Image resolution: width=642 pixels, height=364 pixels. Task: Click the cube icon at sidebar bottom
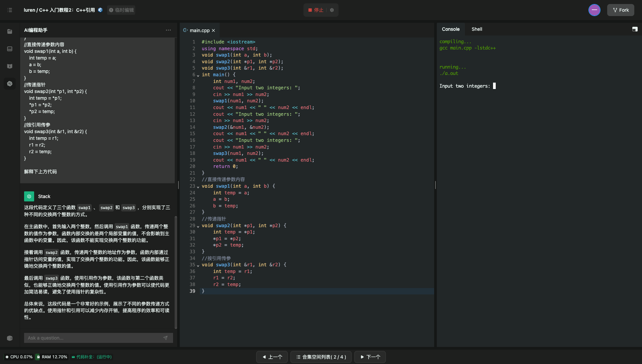[x=10, y=338]
